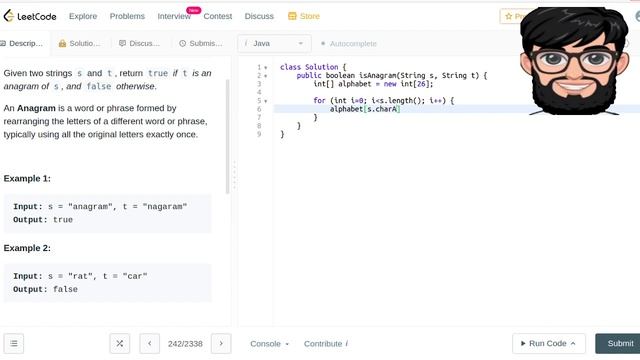Click the Example 1 heading
Image resolution: width=640 pixels, height=360 pixels.
tap(27, 178)
